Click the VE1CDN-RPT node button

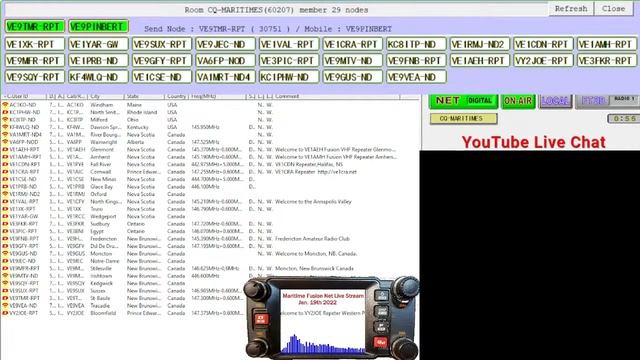543,44
